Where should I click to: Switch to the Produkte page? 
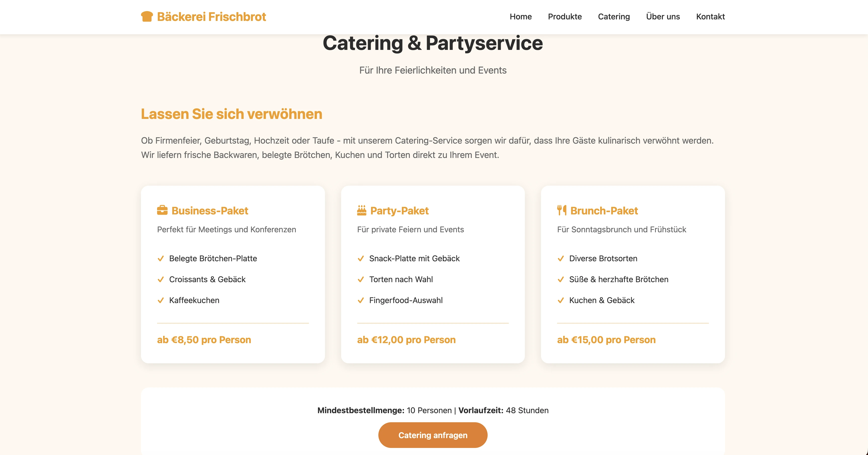565,17
